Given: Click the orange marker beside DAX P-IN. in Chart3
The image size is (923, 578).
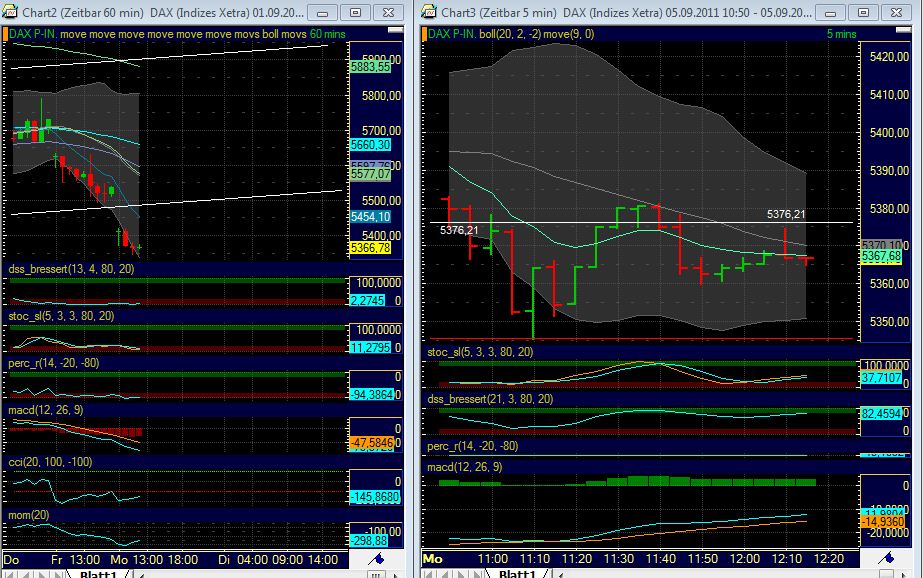Looking at the screenshot, I should [x=424, y=34].
